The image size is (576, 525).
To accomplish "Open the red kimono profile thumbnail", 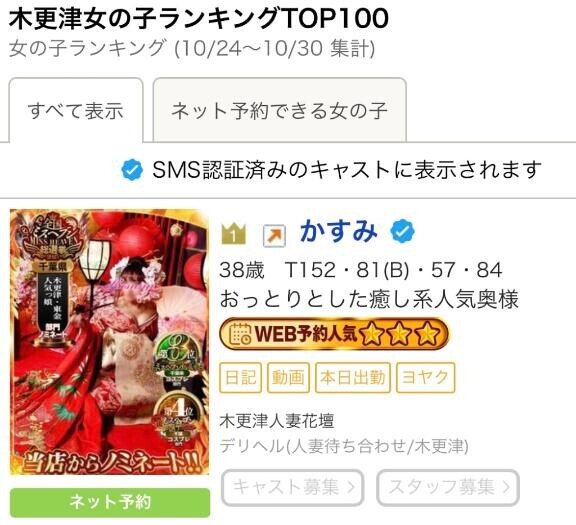I will click(109, 342).
